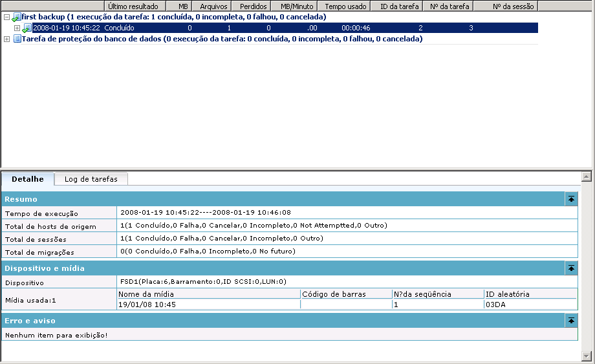
Task: Sort by the MB/Minuto column header
Action: tap(294, 6)
